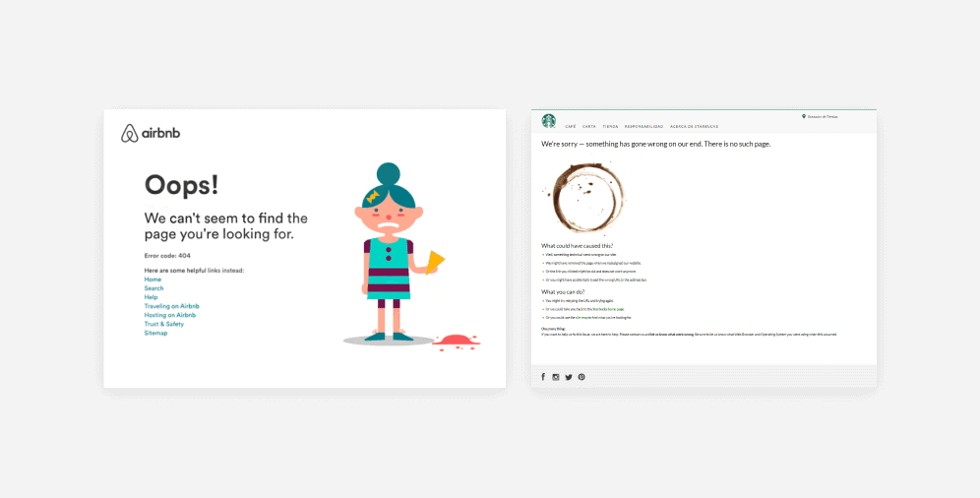Follow the Hosting on Airbnb link

coord(170,315)
